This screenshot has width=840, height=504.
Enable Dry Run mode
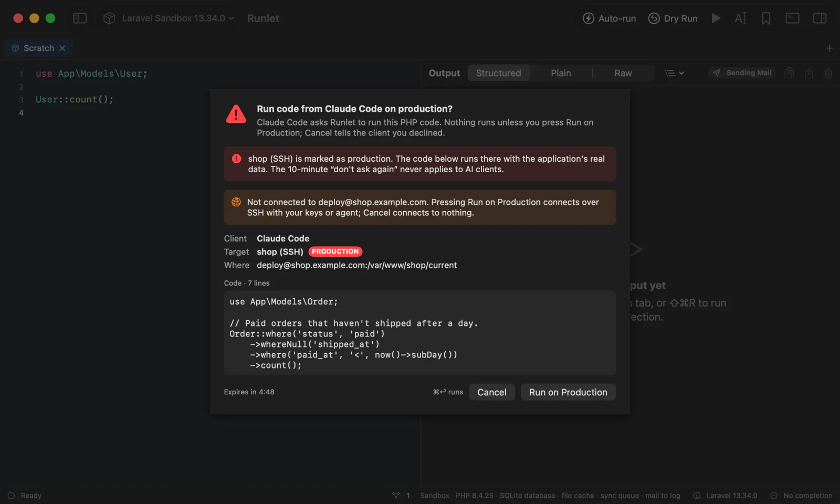673,18
